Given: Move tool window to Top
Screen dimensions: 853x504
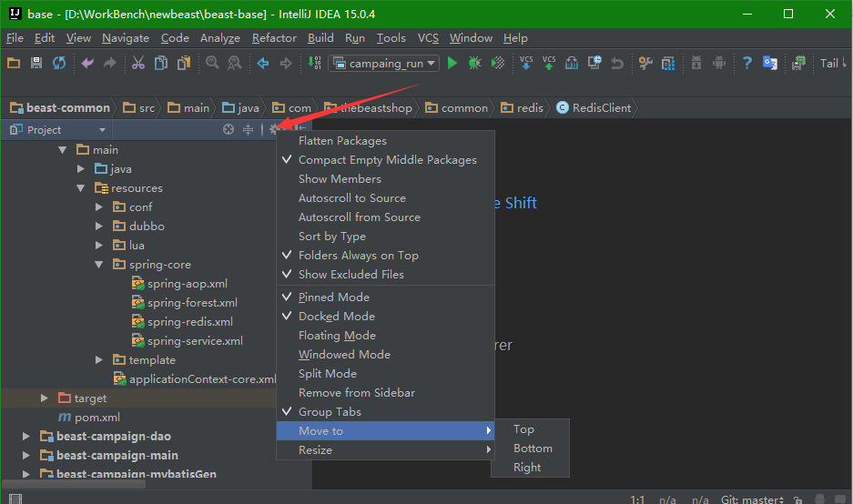Looking at the screenshot, I should point(531,429).
